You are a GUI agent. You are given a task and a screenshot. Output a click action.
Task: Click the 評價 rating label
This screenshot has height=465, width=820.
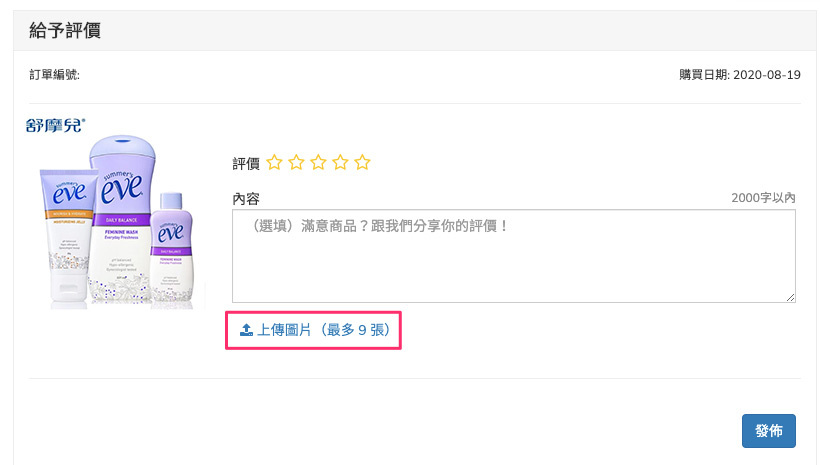246,163
